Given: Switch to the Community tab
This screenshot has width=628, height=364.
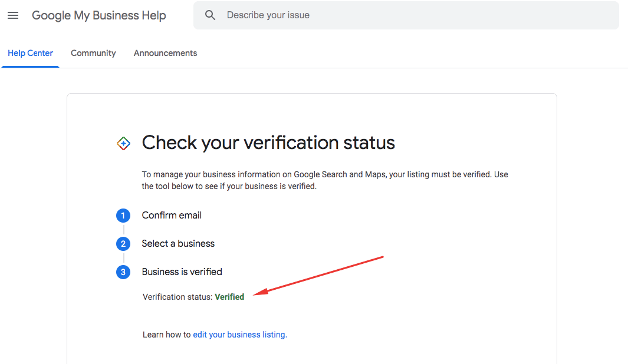Looking at the screenshot, I should pos(93,53).
